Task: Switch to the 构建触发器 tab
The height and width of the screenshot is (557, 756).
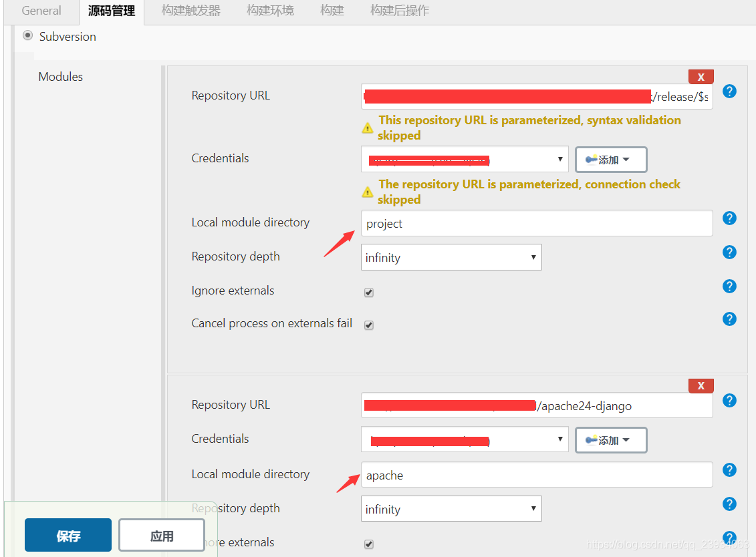Action: click(x=191, y=11)
